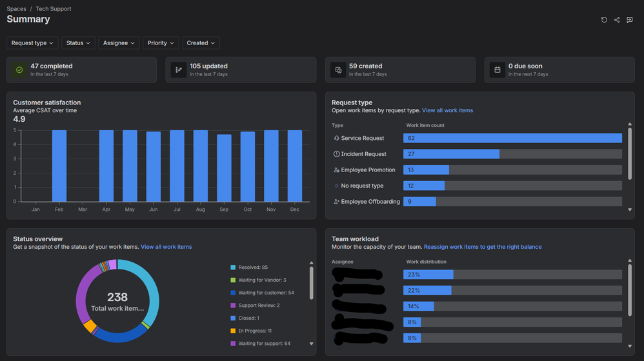Open the feedback icon in the header

(x=630, y=20)
